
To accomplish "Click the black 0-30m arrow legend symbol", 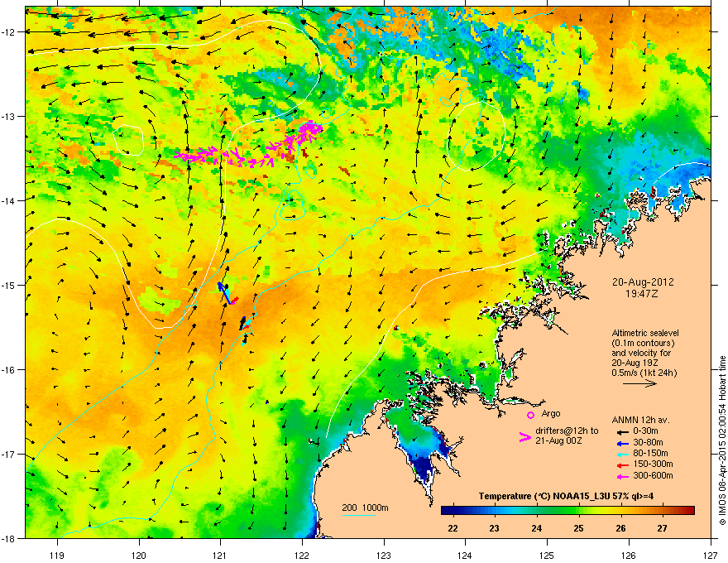I will (x=623, y=432).
